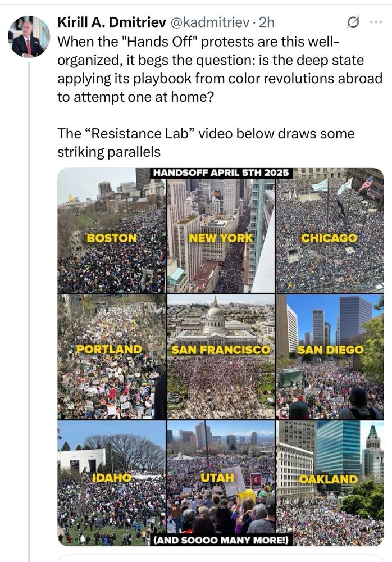
Task: Open the San Diego protest photo
Action: (330, 357)
